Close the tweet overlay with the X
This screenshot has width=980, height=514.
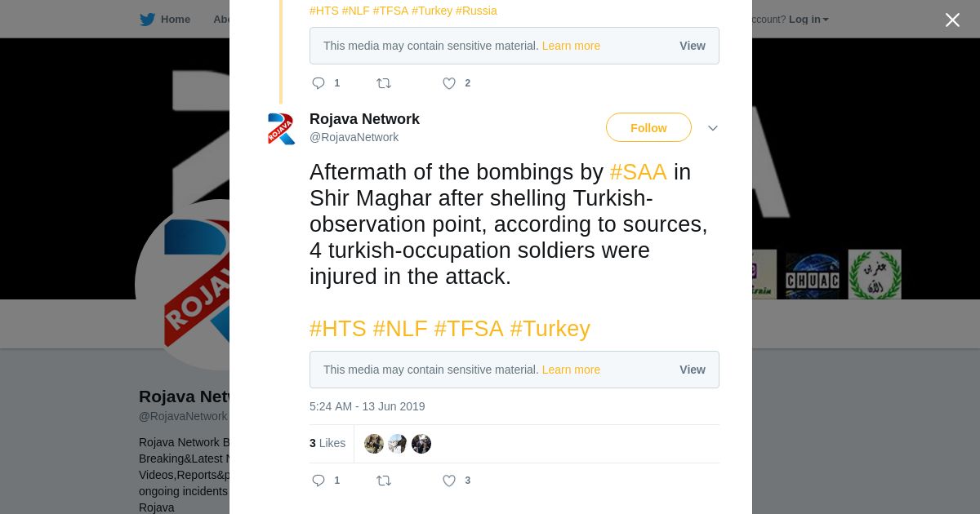(952, 20)
